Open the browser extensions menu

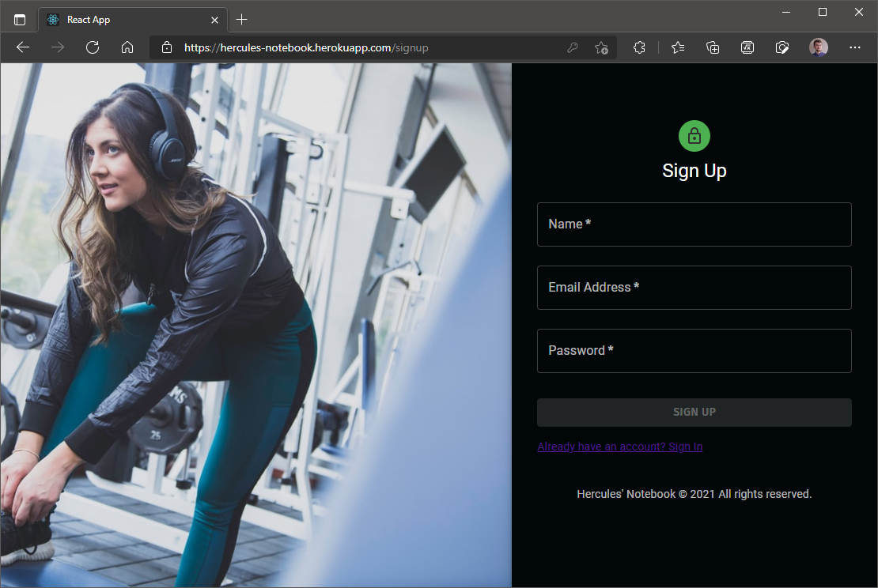click(x=639, y=47)
